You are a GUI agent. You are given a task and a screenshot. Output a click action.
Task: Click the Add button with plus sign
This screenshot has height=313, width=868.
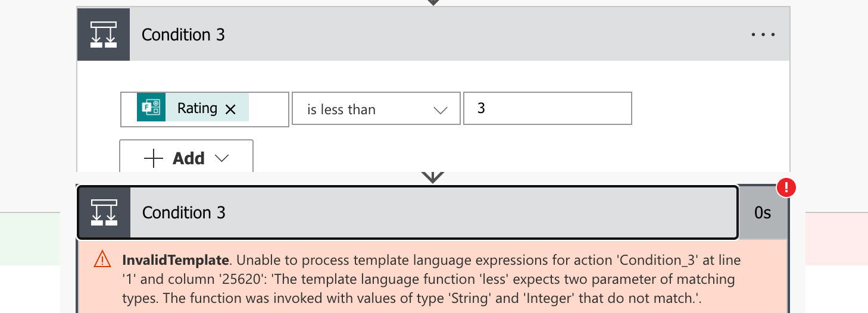click(x=186, y=158)
